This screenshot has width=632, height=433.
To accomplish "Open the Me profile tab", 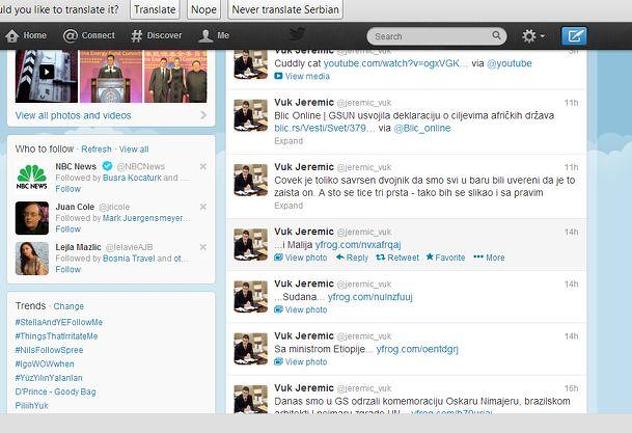I will click(214, 36).
